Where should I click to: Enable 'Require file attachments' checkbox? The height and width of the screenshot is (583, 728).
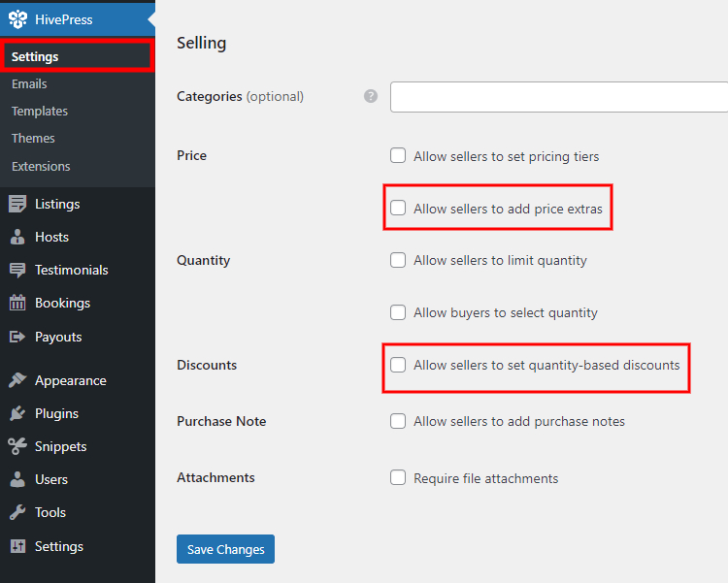[398, 477]
